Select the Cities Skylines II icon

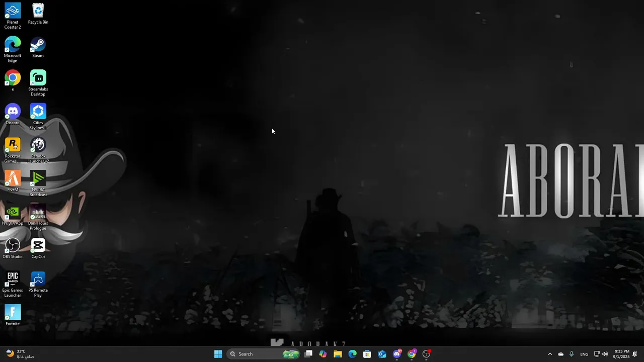pos(38,117)
